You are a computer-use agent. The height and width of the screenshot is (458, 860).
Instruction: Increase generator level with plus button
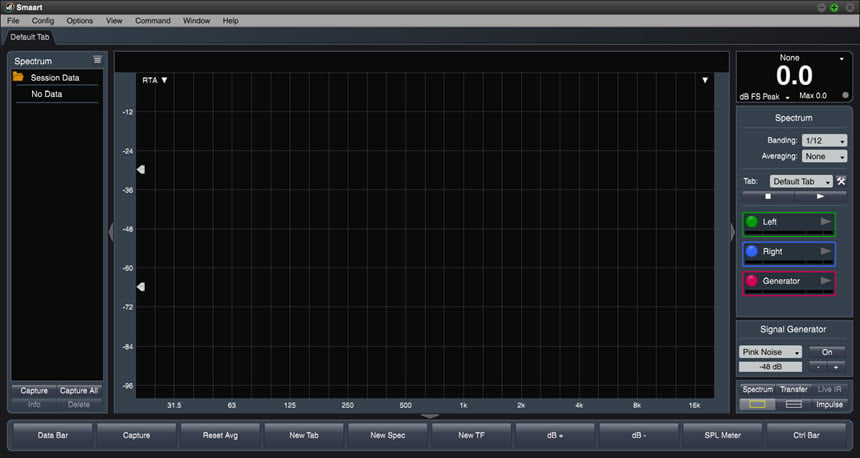pyautogui.click(x=836, y=366)
